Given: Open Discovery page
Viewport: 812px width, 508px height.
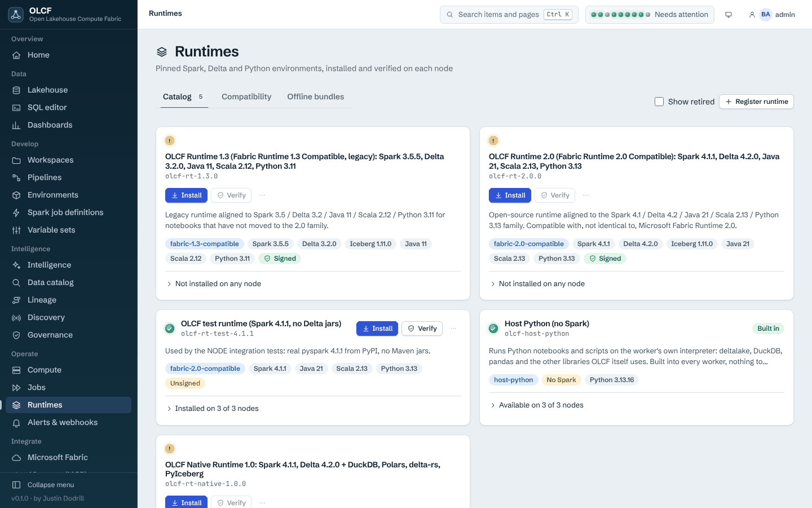Looking at the screenshot, I should 68,317.
